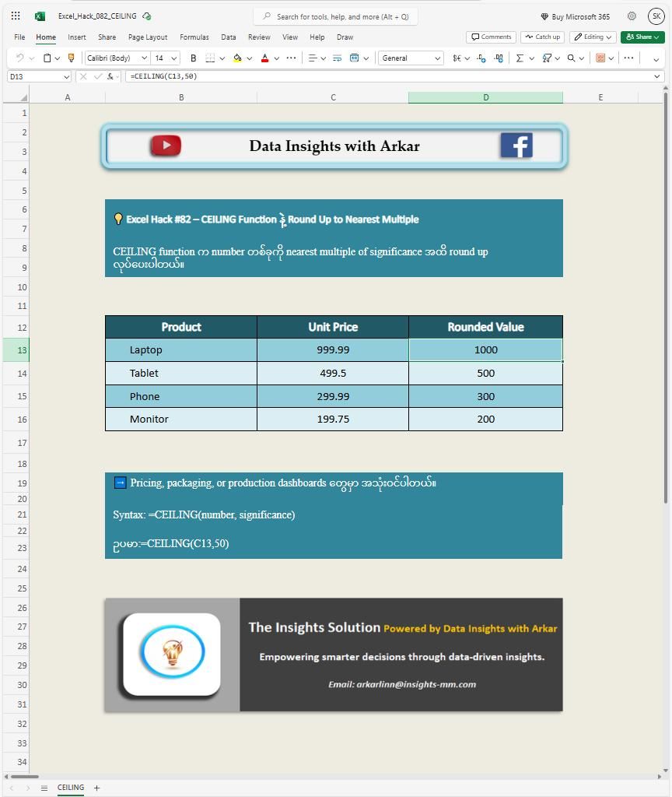
Task: Expand the formula bar chevron
Action: (x=657, y=76)
